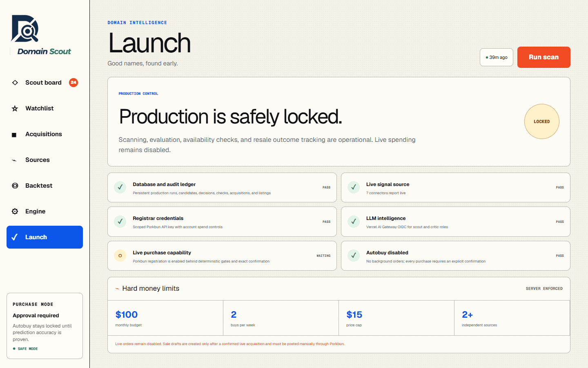Screen dimensions: 588x368
Task: Click the Vercel AI Gateway OIDC description
Action: coord(407,227)
